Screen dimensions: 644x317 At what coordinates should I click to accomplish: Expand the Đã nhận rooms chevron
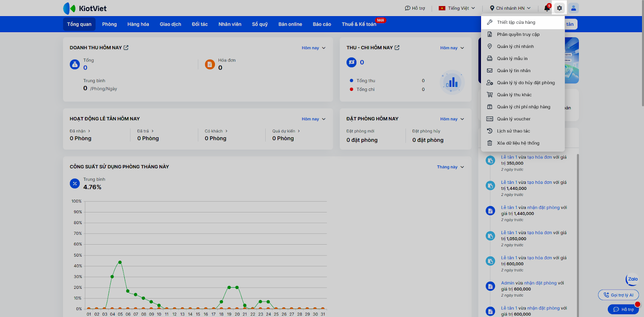(x=89, y=131)
